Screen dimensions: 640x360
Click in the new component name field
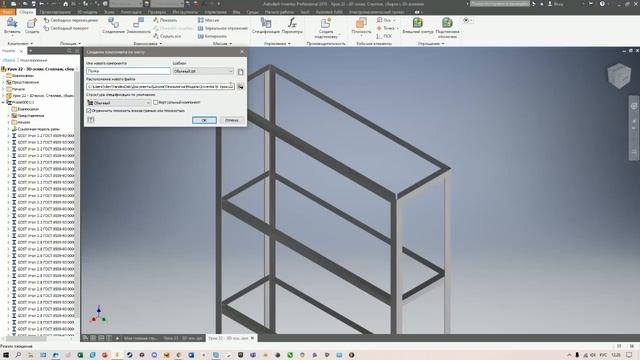pyautogui.click(x=128, y=71)
